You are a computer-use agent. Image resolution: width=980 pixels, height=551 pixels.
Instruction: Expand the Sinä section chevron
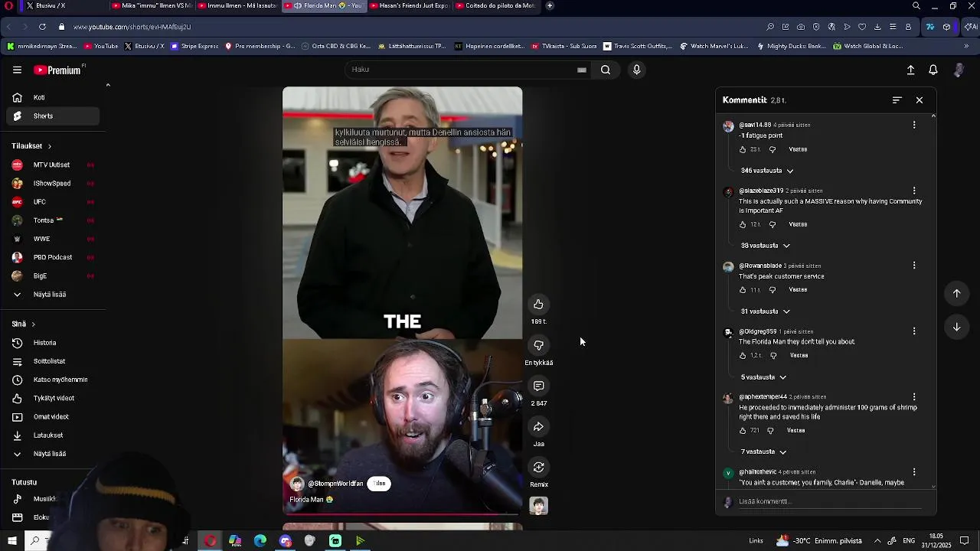pyautogui.click(x=33, y=324)
